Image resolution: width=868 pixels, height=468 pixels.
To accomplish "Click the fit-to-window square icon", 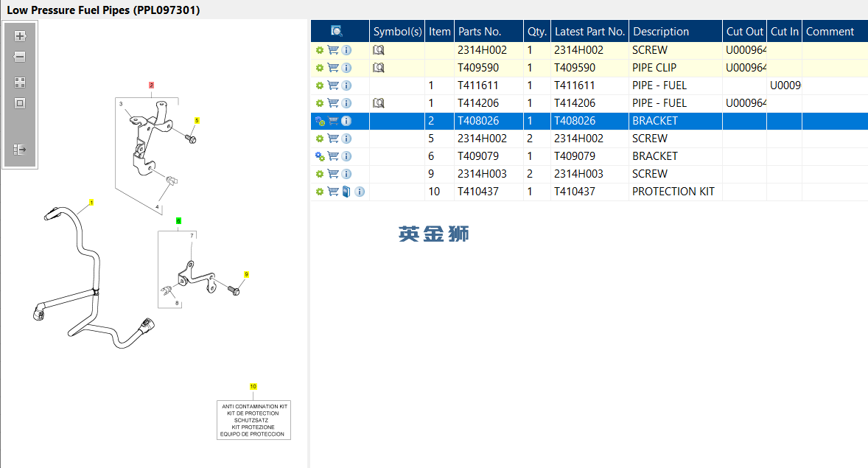I will tap(20, 103).
